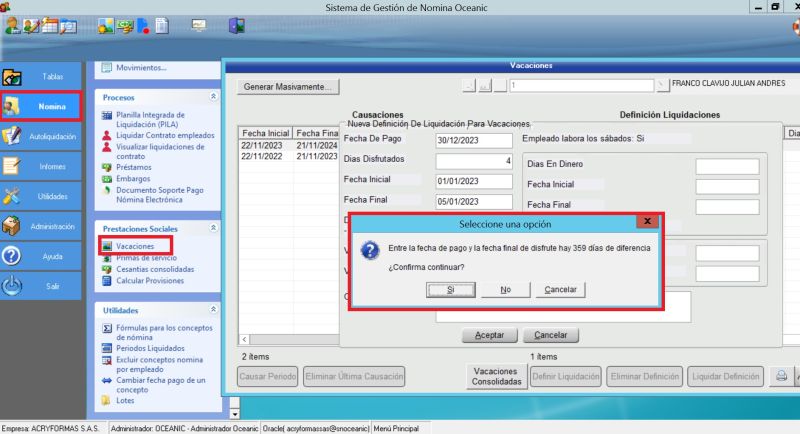Click the Fecha De Pago date field
The width and height of the screenshot is (800, 434).
coord(474,140)
